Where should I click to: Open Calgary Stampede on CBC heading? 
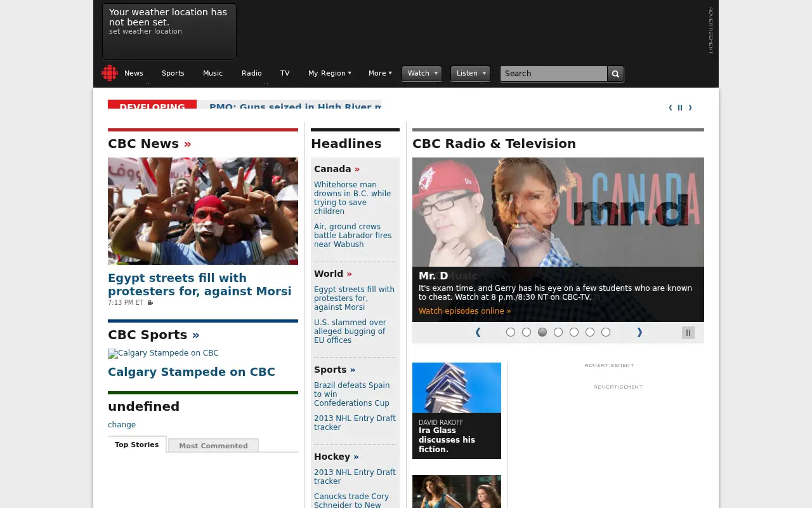coord(192,372)
